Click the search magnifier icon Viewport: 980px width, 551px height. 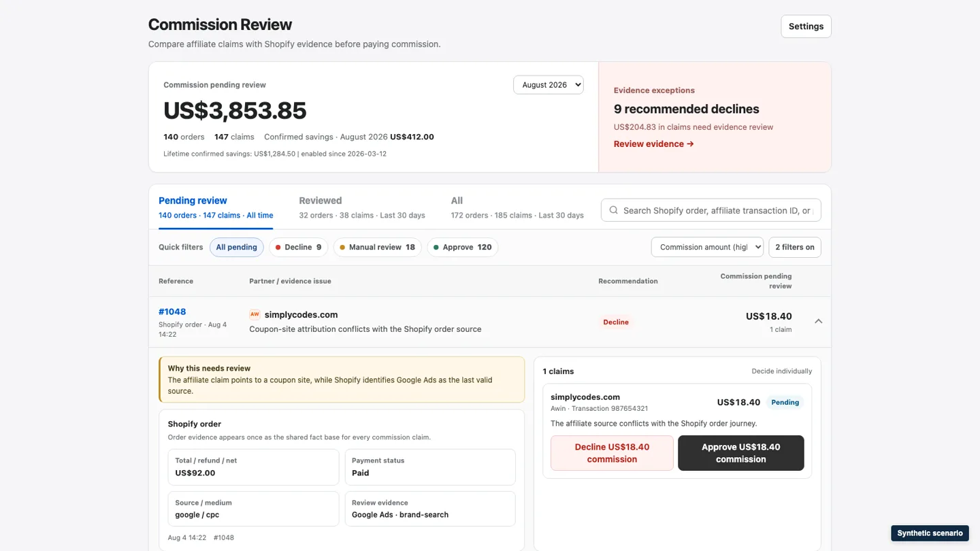613,210
